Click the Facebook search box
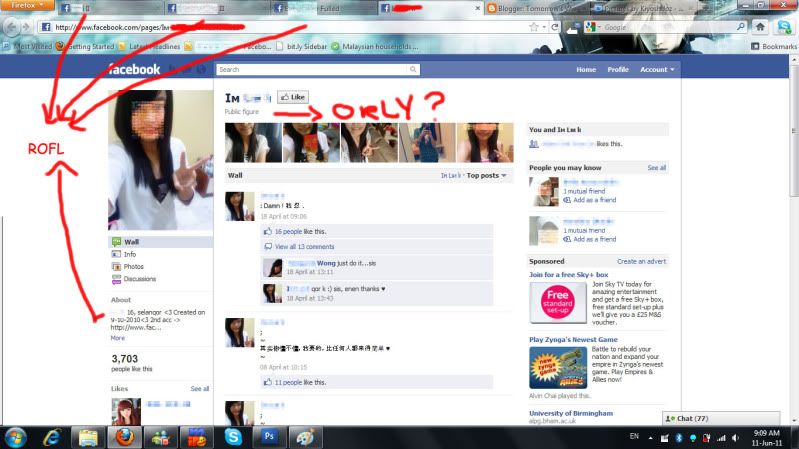This screenshot has height=449, width=799. coord(312,69)
